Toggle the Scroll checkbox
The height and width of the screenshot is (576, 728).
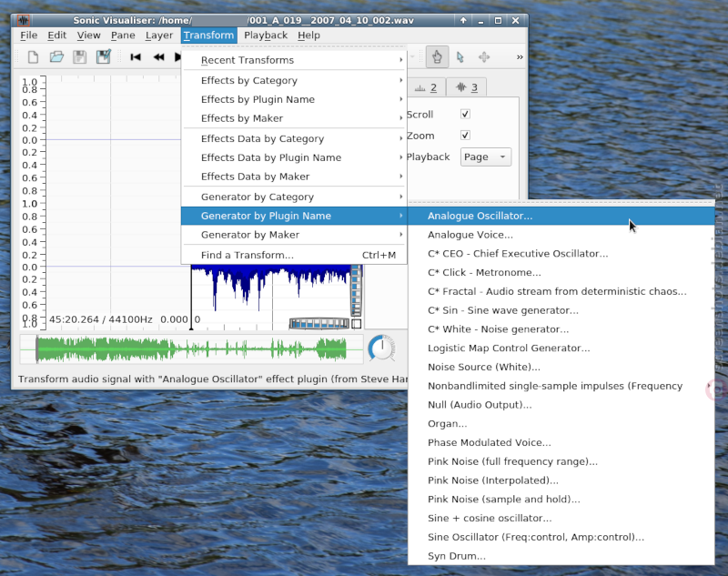click(465, 114)
